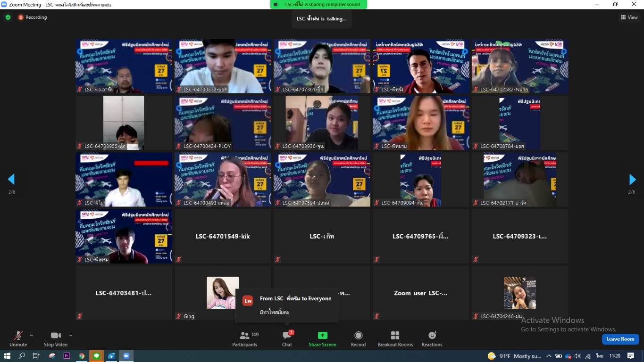
Task: Open Breakout Rooms
Action: pyautogui.click(x=395, y=338)
